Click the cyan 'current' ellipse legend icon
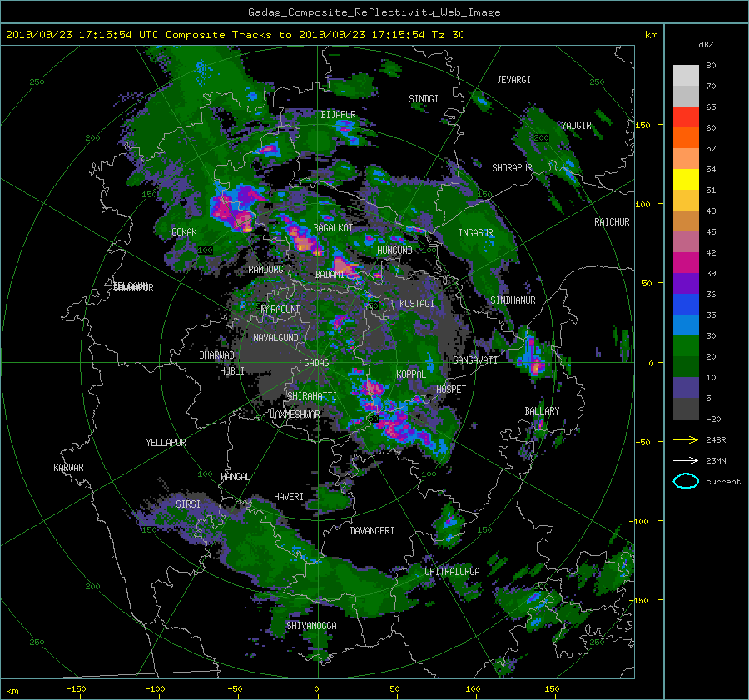Image resolution: width=749 pixels, height=700 pixels. 686,481
